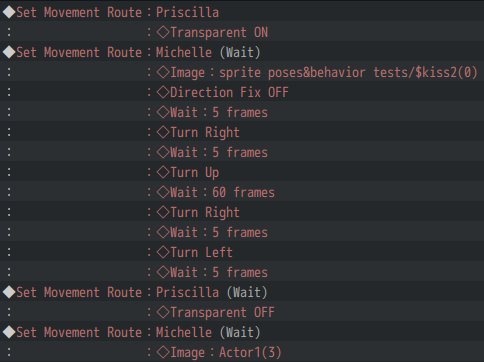484x362 pixels.
Task: Select the hollow diamond before Direction Fix OFF
Action: click(163, 92)
